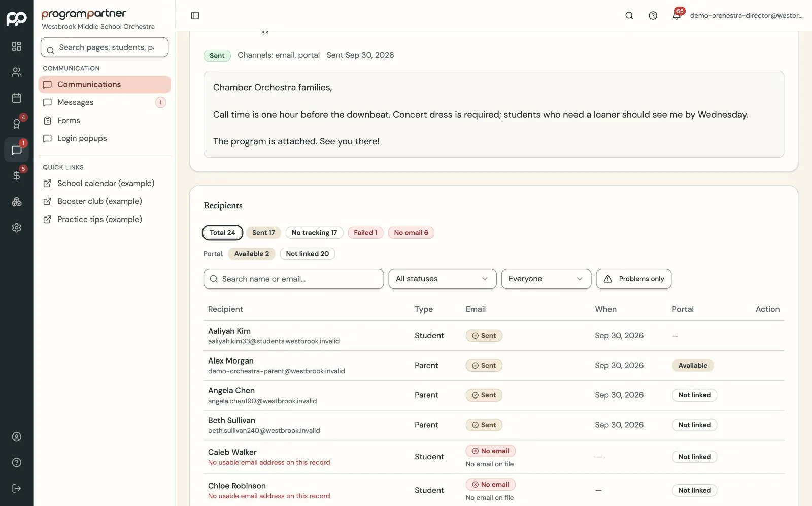Viewport: 812px width, 506px height.
Task: Open the Forms sidebar item
Action: 105,120
